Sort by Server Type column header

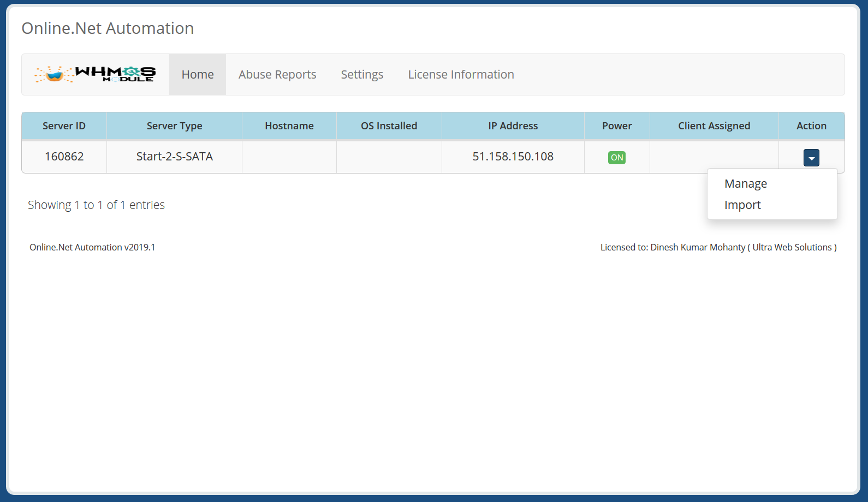[x=174, y=126]
